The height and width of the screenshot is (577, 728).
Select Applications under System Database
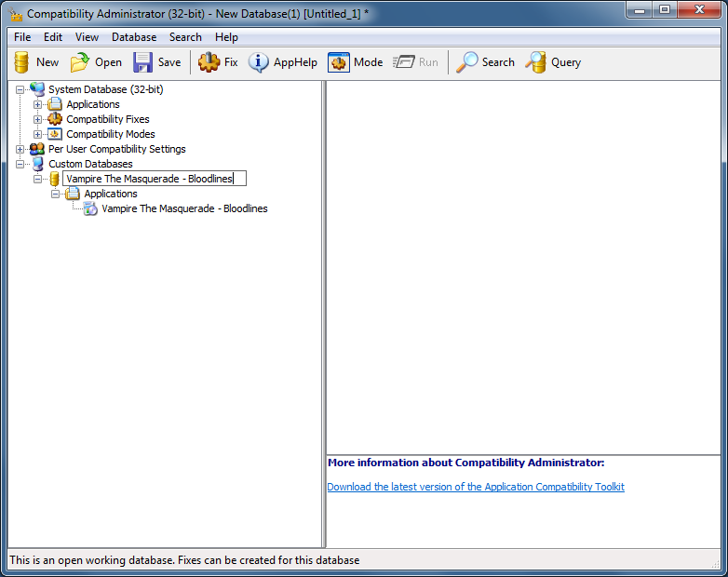(x=93, y=104)
